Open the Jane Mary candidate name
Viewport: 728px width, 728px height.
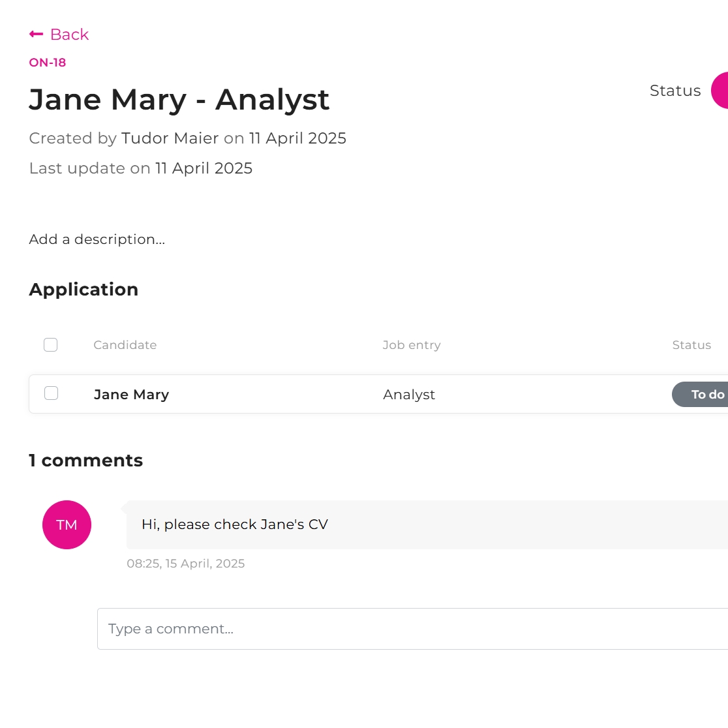click(131, 395)
